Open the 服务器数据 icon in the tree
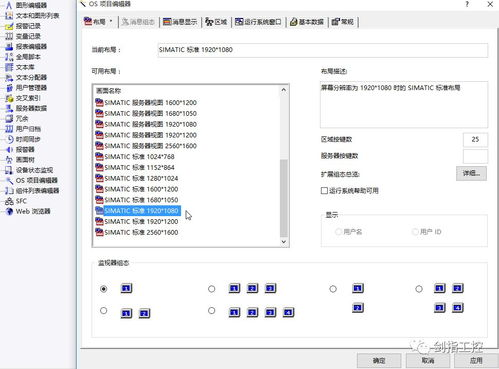The image size is (499, 369). point(9,108)
